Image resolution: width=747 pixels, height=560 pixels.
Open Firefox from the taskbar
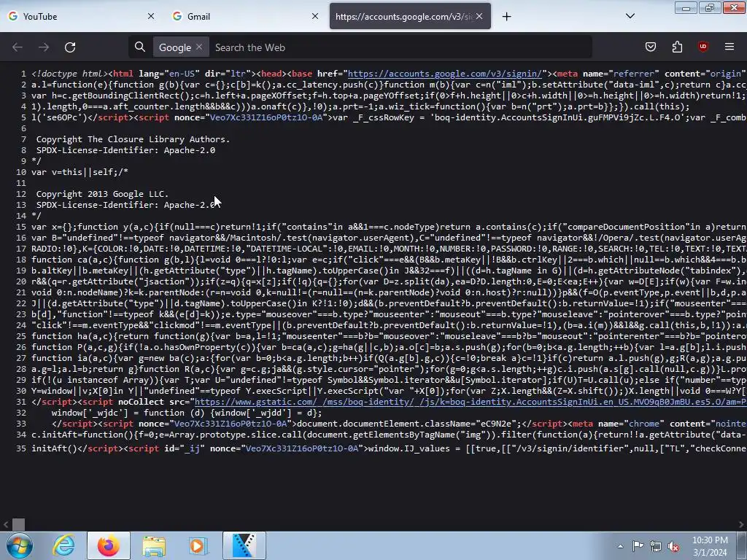109,545
